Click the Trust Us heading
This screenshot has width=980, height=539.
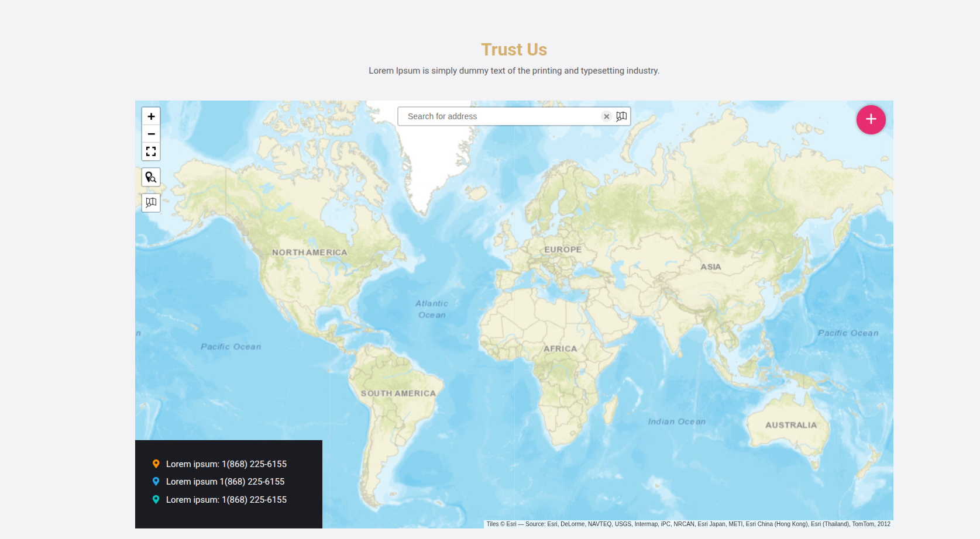[x=514, y=50]
